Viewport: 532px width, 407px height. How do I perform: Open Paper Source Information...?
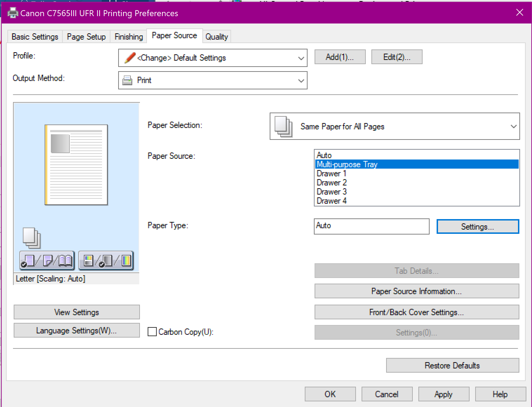pyautogui.click(x=417, y=291)
